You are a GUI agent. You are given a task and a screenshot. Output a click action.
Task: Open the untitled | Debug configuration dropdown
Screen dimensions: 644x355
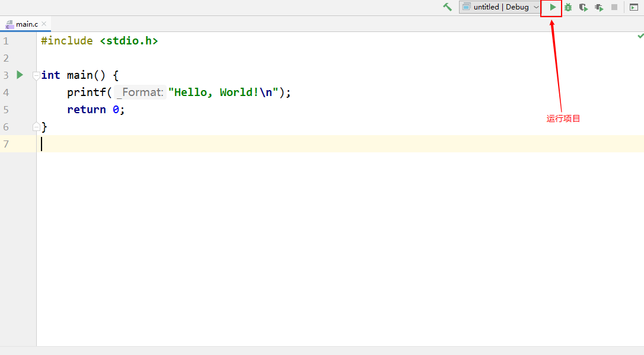[500, 7]
